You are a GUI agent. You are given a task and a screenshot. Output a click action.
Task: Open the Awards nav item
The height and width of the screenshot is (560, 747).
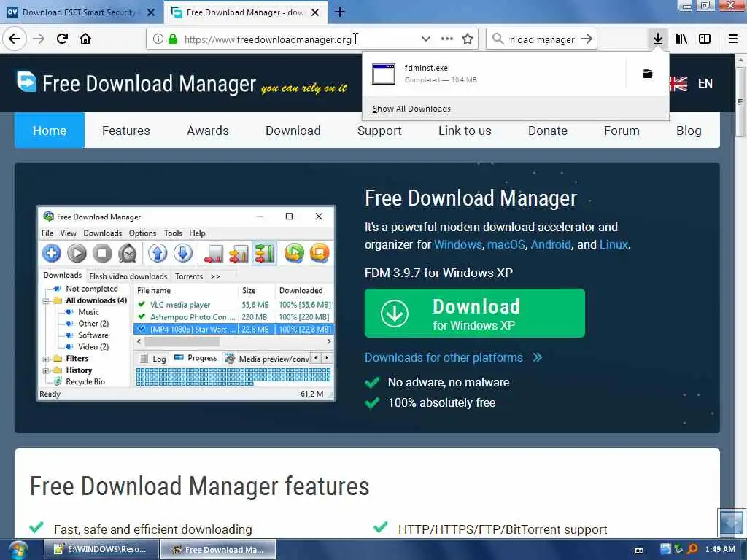[208, 131]
